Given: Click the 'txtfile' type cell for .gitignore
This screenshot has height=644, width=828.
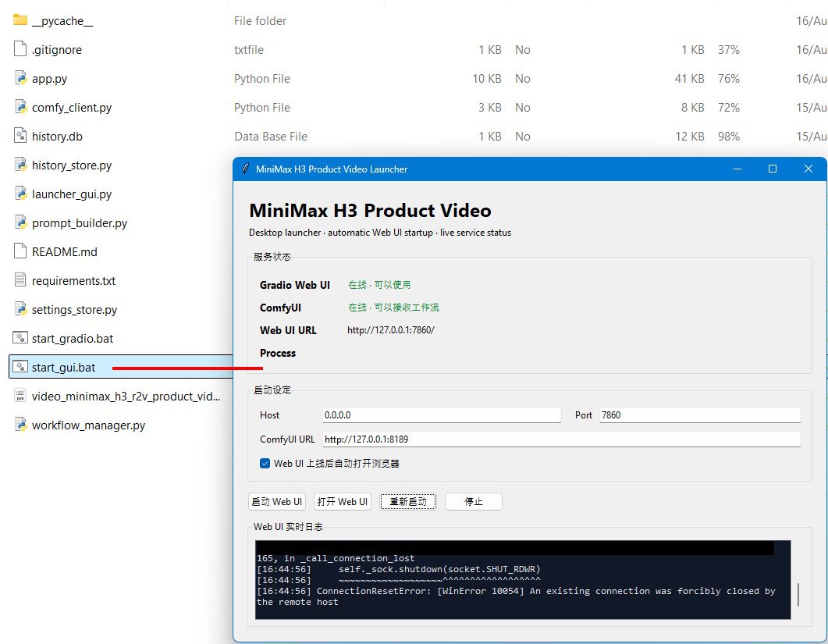Looking at the screenshot, I should tap(249, 50).
